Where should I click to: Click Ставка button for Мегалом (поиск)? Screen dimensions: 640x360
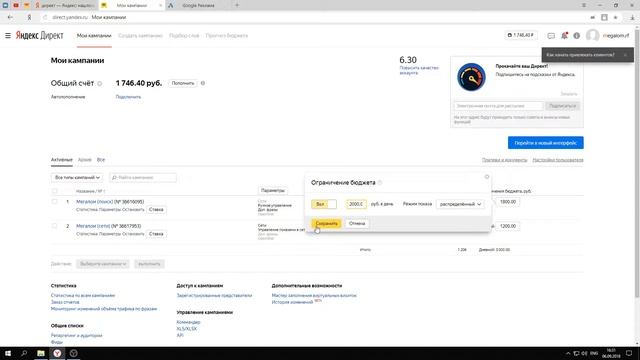156,210
